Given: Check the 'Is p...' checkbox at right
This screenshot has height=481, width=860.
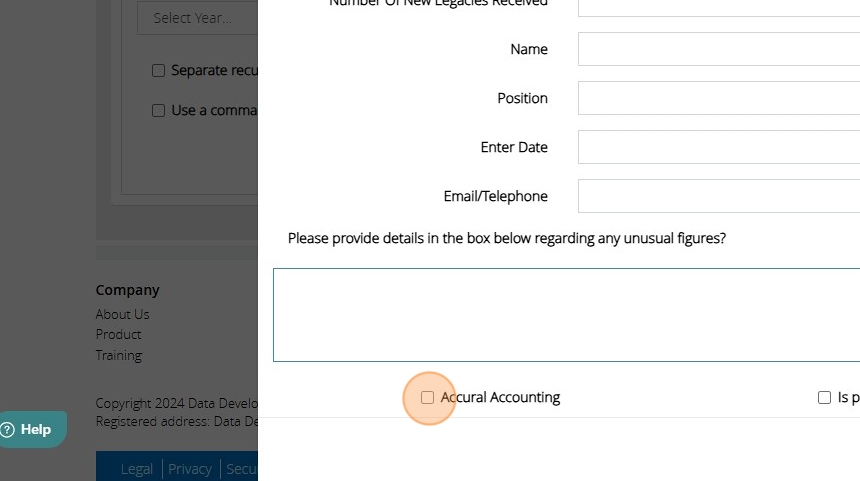Looking at the screenshot, I should tap(825, 398).
